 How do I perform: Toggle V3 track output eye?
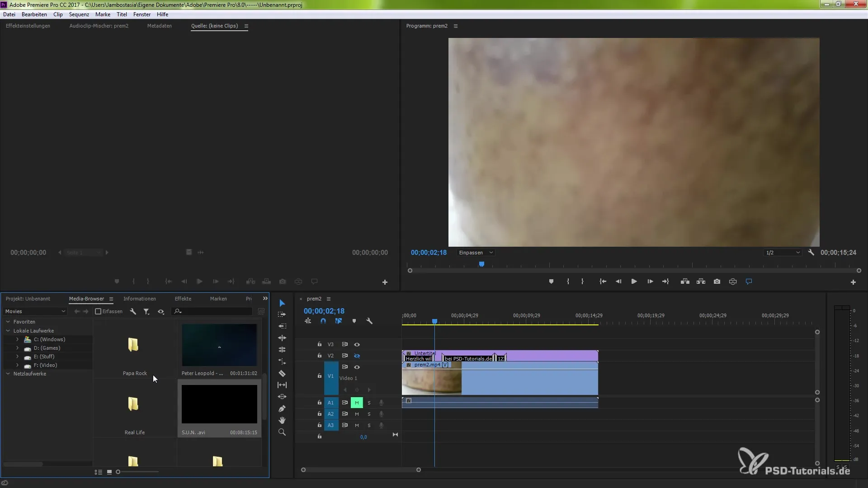[357, 344]
